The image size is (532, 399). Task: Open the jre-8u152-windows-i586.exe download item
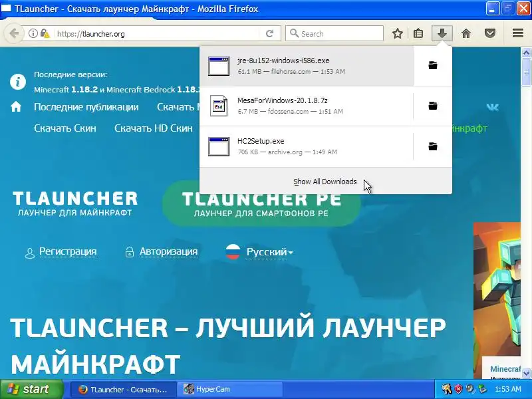tap(307, 66)
